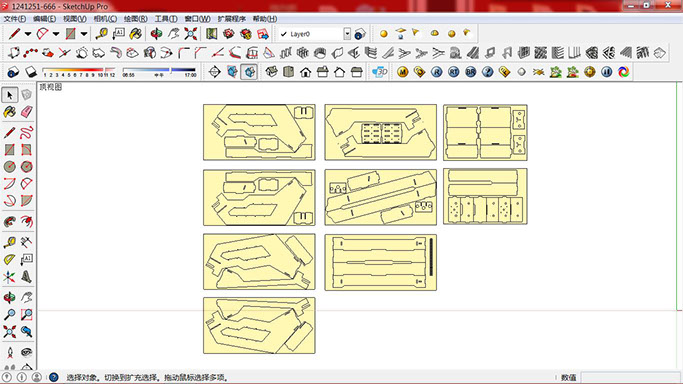Select the Paint Bucket tool in left toolbar

point(10,112)
